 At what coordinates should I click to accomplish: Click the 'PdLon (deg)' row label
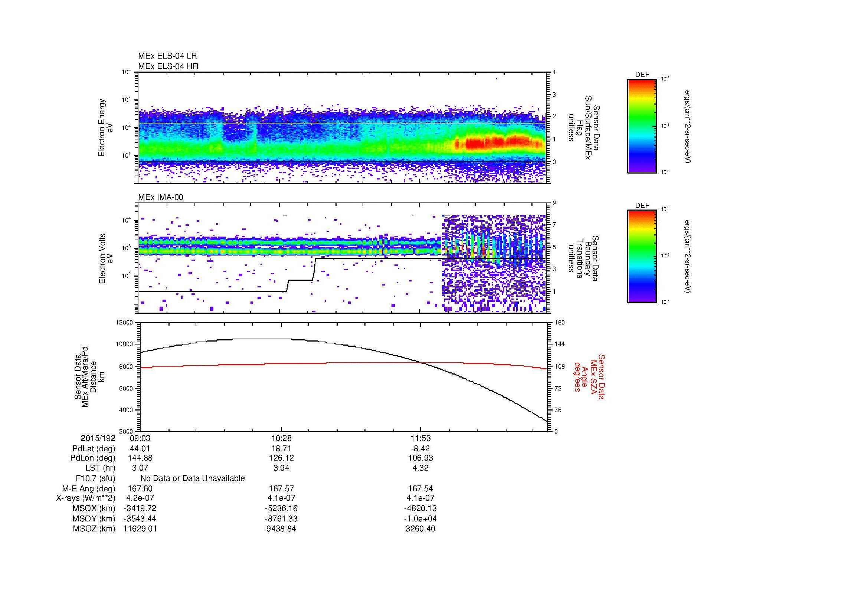pos(93,458)
